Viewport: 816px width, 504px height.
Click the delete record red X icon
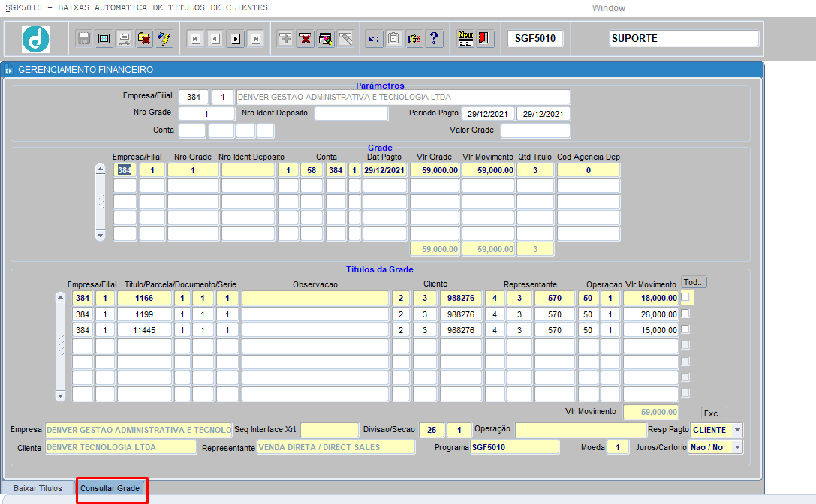pyautogui.click(x=306, y=39)
